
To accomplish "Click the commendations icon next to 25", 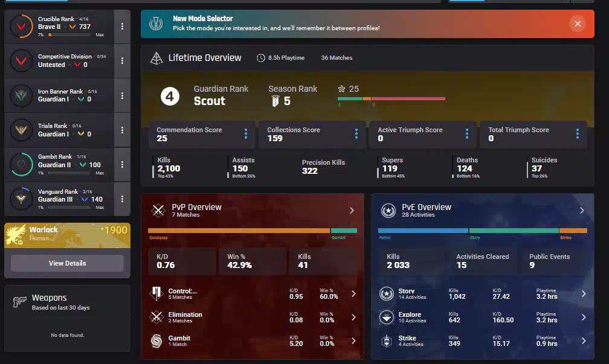I will coord(342,89).
